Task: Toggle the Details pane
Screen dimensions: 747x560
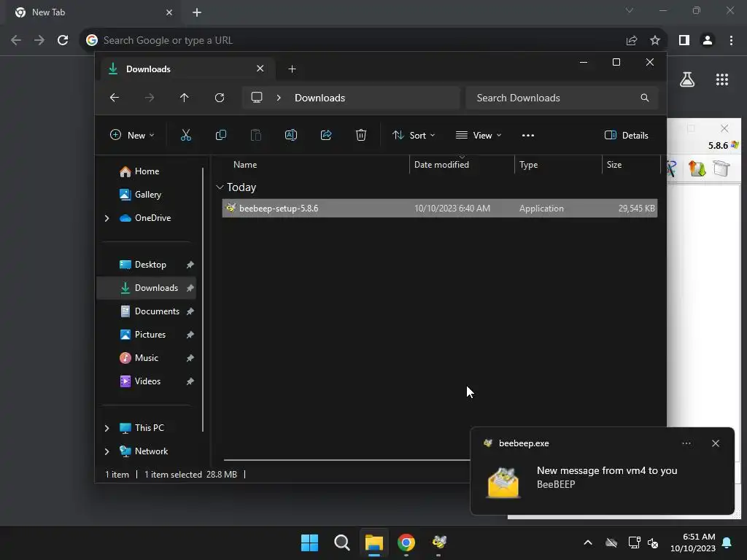Action: pos(627,135)
